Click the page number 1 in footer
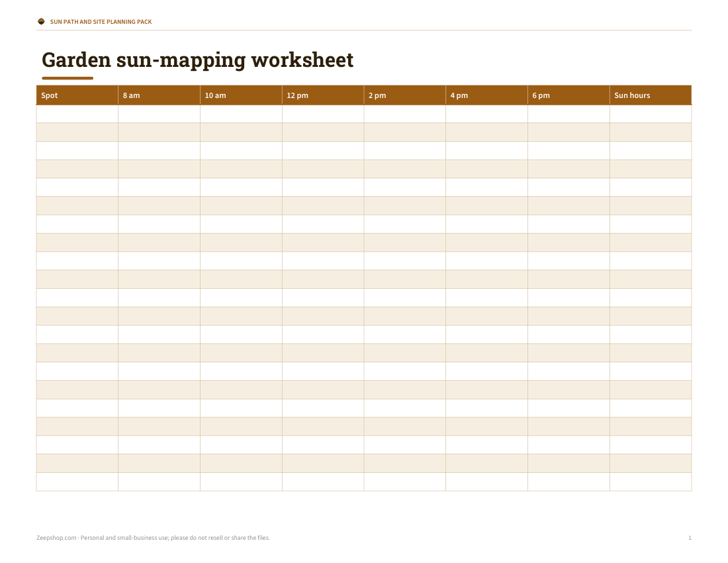The width and height of the screenshot is (728, 563). coord(690,538)
